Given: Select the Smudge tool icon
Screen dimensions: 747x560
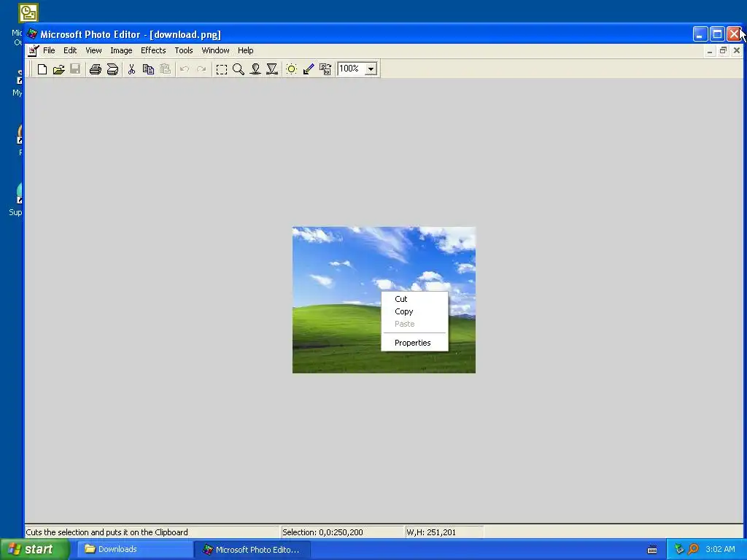Looking at the screenshot, I should pos(255,69).
